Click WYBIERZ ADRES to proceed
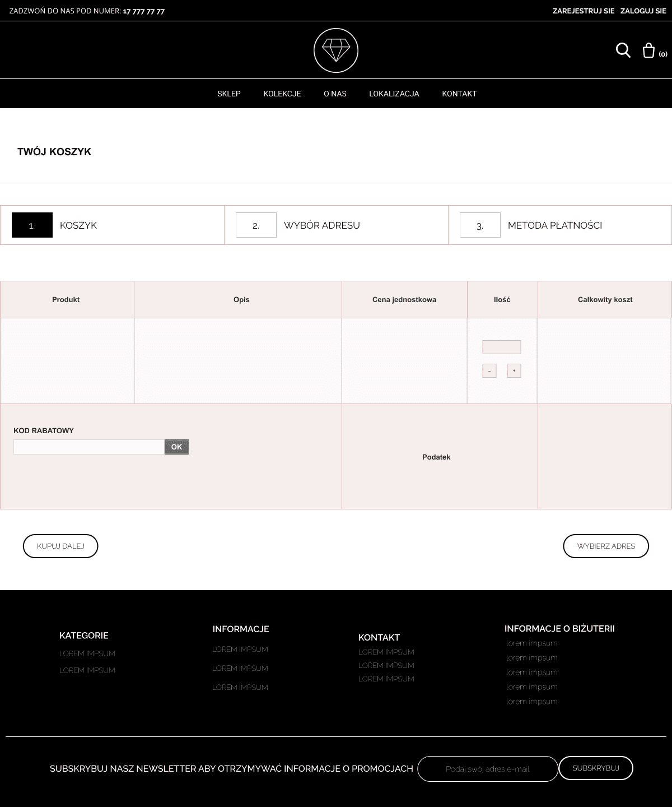Image resolution: width=672 pixels, height=807 pixels. (x=606, y=546)
